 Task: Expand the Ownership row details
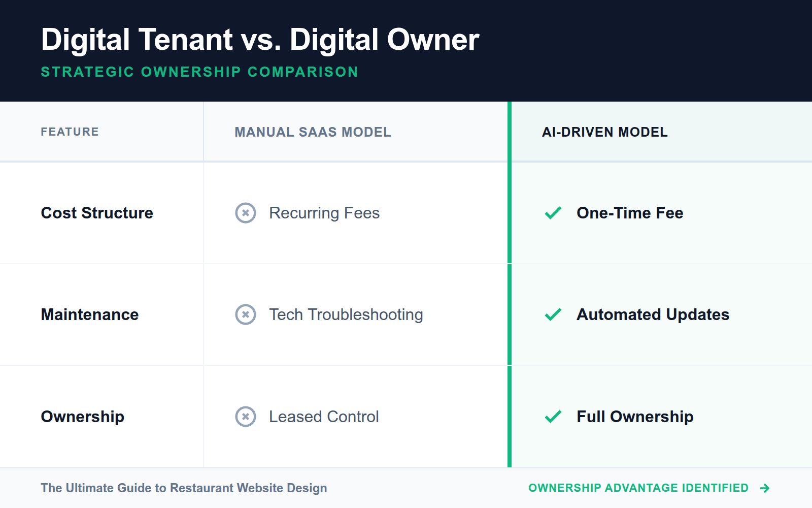pos(82,417)
